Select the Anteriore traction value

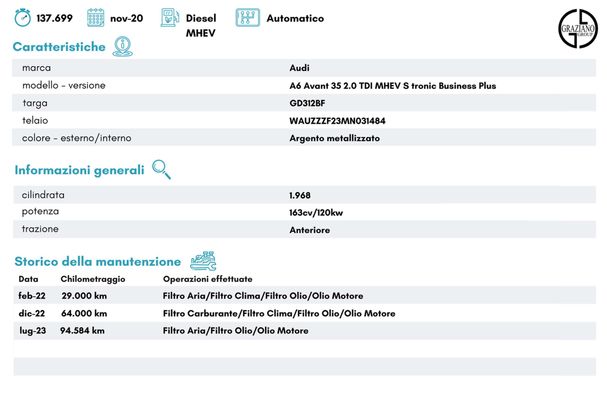tap(310, 230)
